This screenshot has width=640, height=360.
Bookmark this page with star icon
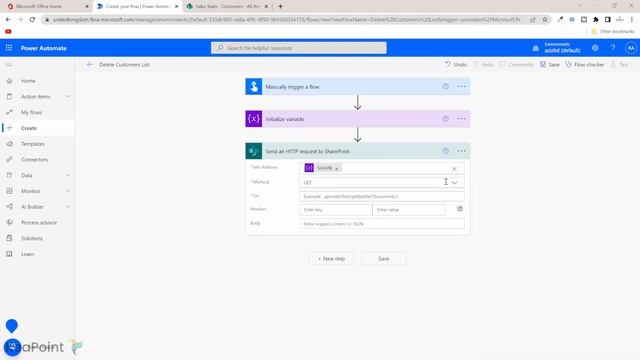[x=544, y=19]
